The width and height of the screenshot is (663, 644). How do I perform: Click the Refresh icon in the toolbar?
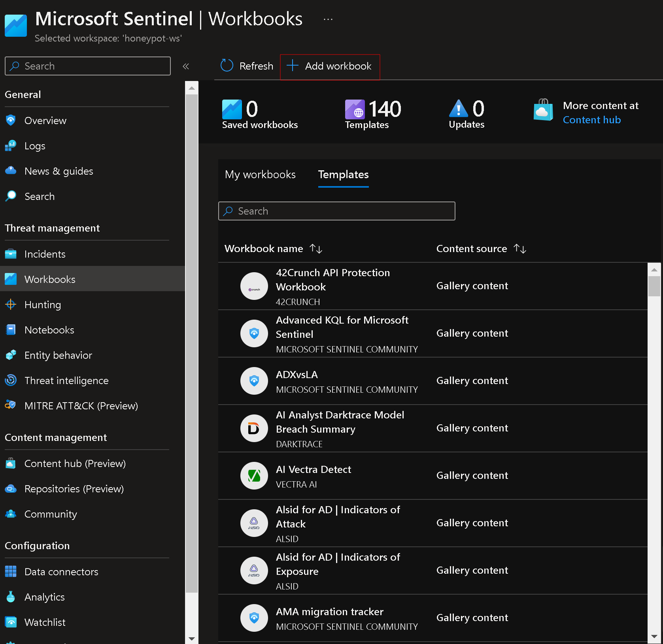point(227,66)
